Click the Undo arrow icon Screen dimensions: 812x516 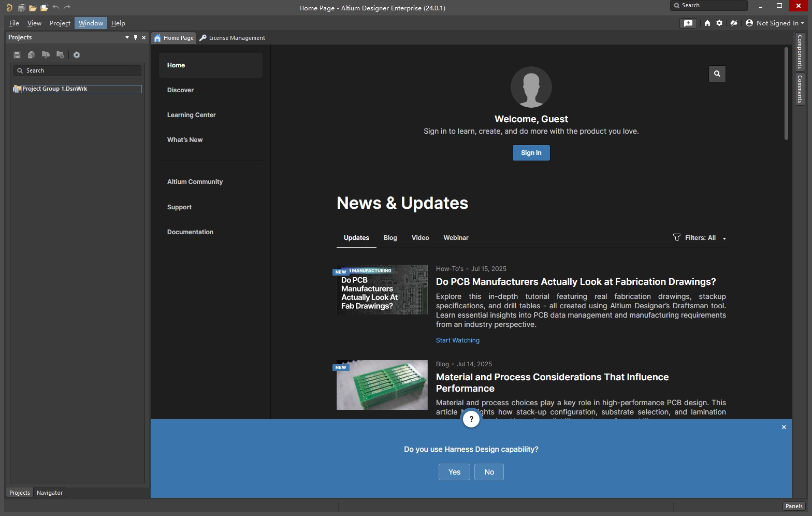56,8
